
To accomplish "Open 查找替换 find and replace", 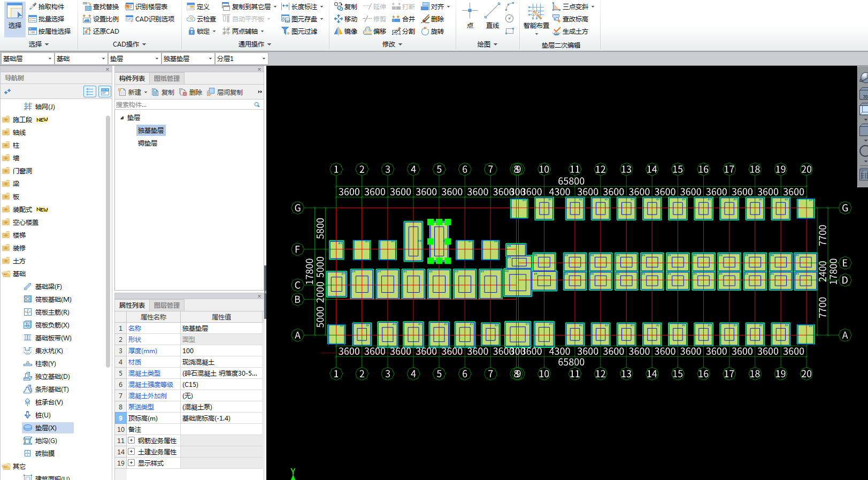I will click(x=101, y=6).
